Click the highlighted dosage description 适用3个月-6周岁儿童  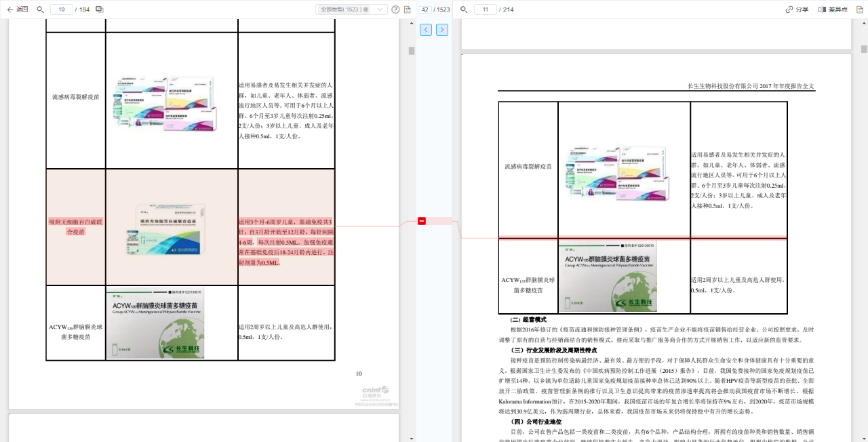point(285,242)
